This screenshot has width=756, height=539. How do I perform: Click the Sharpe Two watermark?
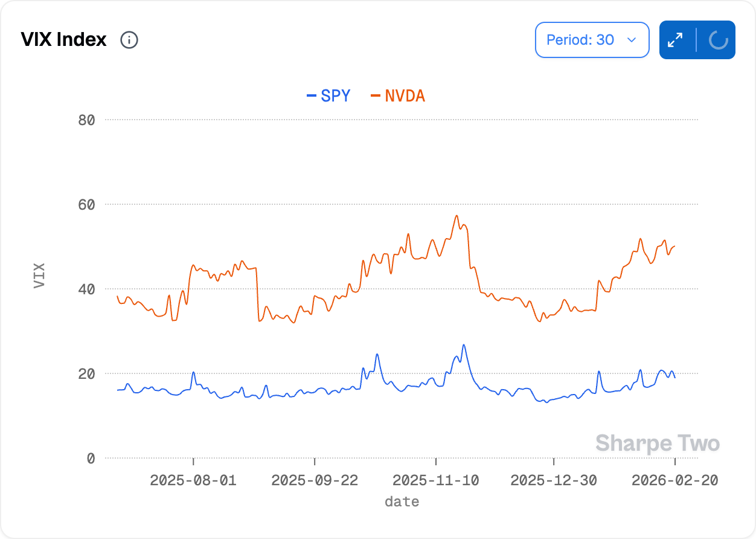[x=657, y=444]
